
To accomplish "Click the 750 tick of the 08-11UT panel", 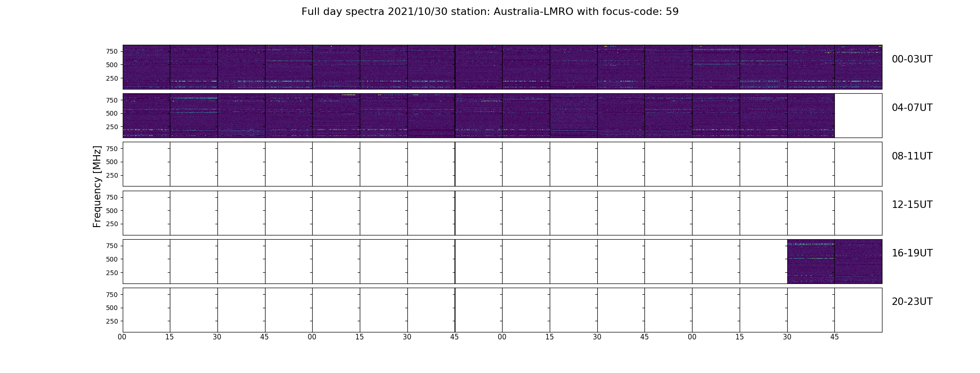I will [112, 149].
